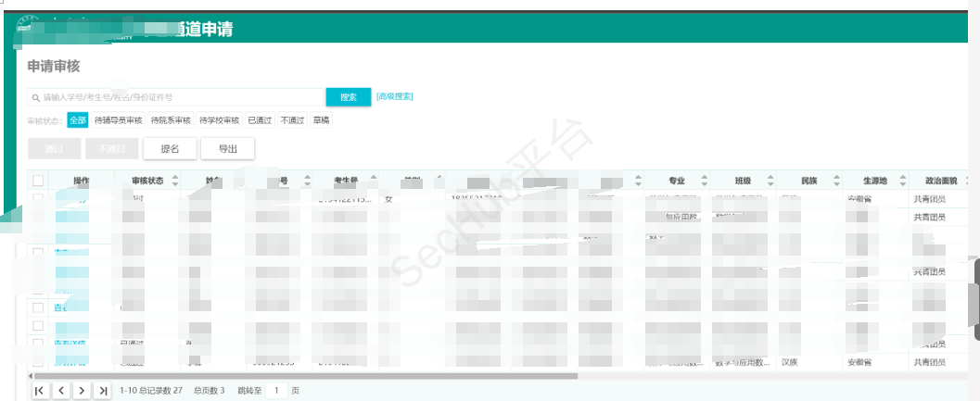Image resolution: width=980 pixels, height=401 pixels.
Task: Go to the previous page of records
Action: coord(61,391)
